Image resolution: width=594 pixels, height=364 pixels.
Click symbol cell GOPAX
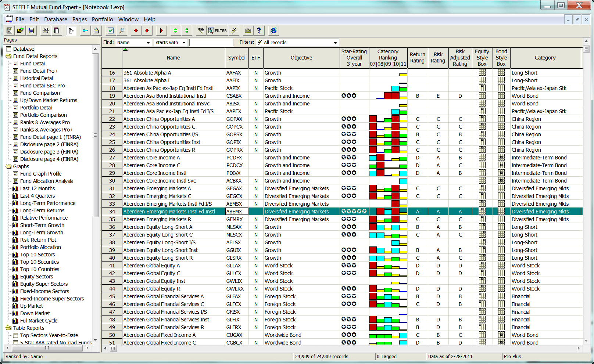click(x=237, y=119)
